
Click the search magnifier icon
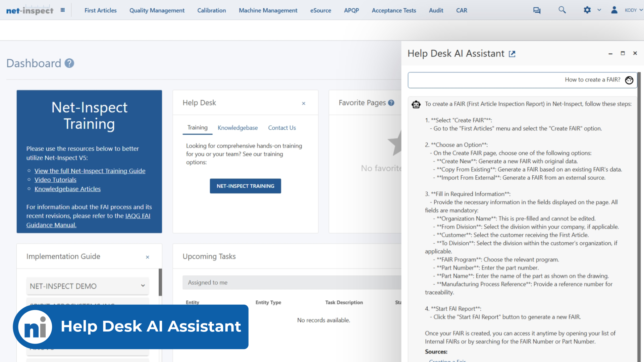point(562,10)
